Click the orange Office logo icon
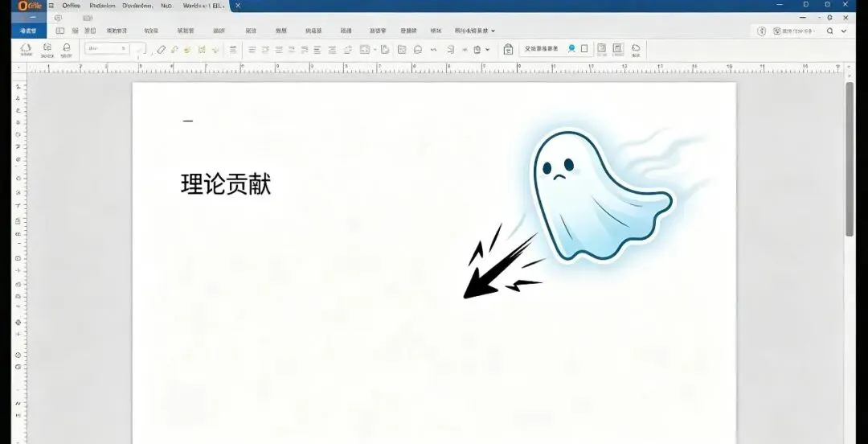This screenshot has height=444, width=868. (x=30, y=6)
